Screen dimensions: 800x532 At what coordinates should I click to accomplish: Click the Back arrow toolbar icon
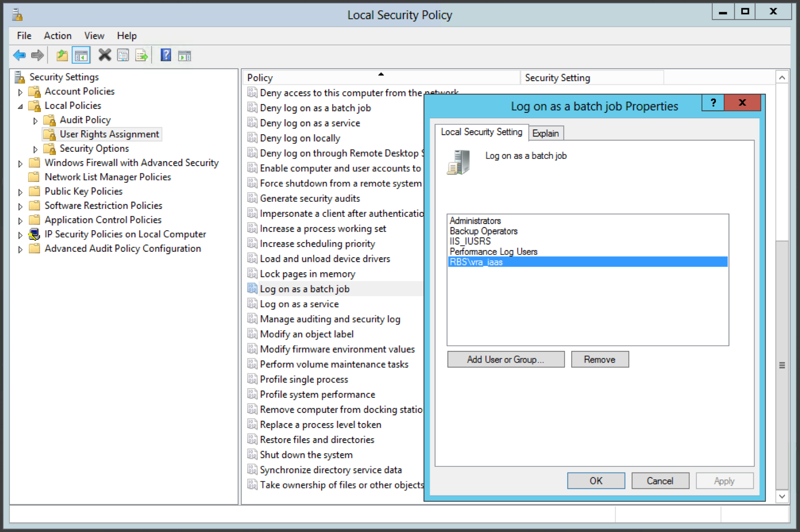20,55
